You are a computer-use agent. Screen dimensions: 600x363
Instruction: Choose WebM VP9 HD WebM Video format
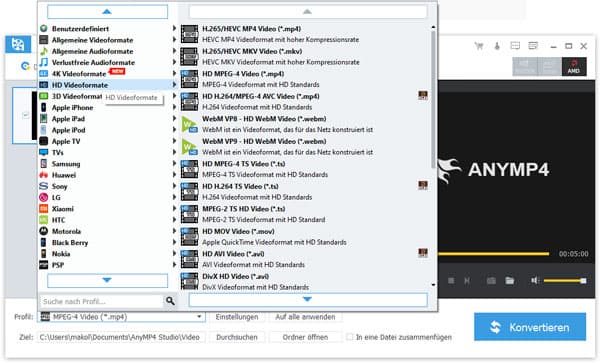coord(305,147)
